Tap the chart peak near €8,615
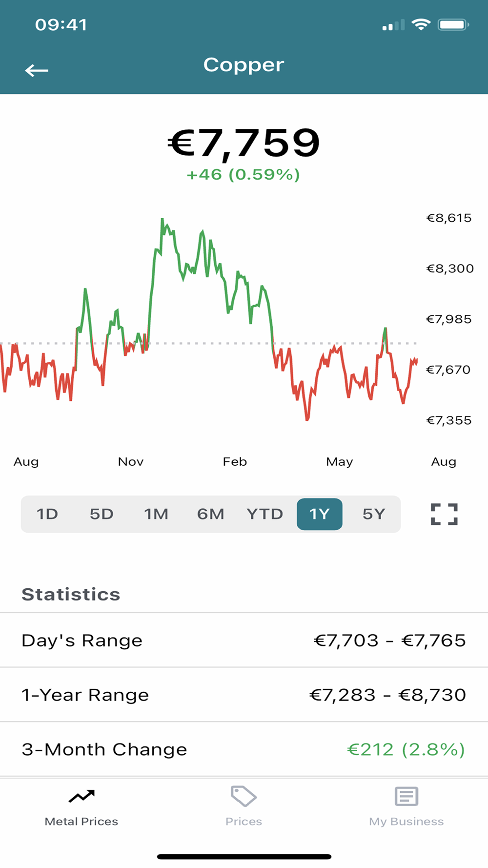The height and width of the screenshot is (868, 488). pos(163,221)
